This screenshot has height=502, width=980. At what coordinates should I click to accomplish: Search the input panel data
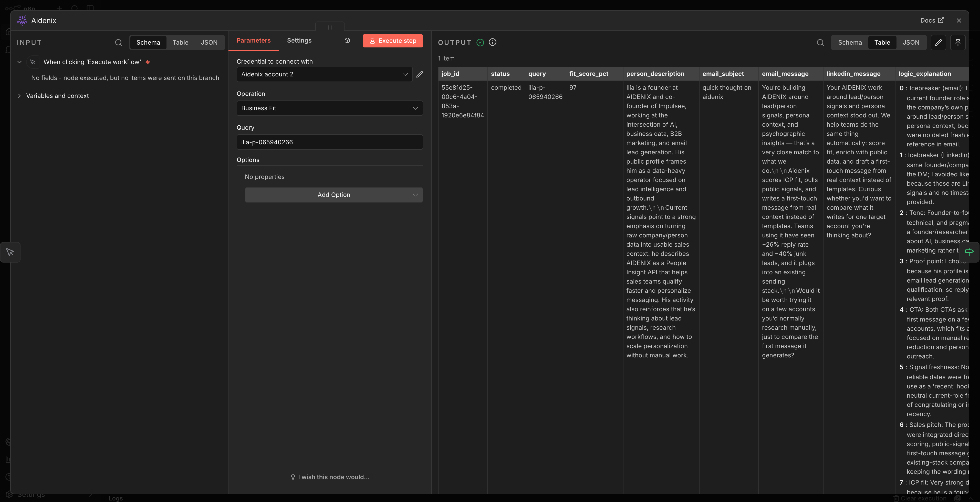click(x=118, y=42)
